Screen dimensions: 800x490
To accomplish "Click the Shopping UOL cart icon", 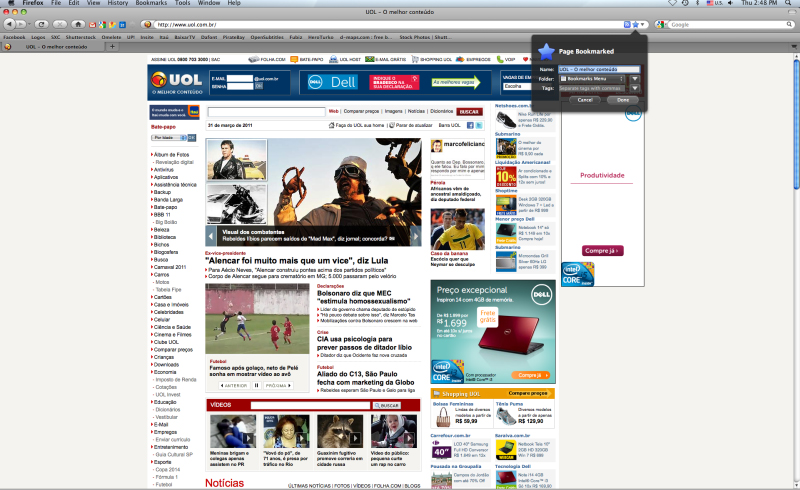I will pyautogui.click(x=415, y=59).
